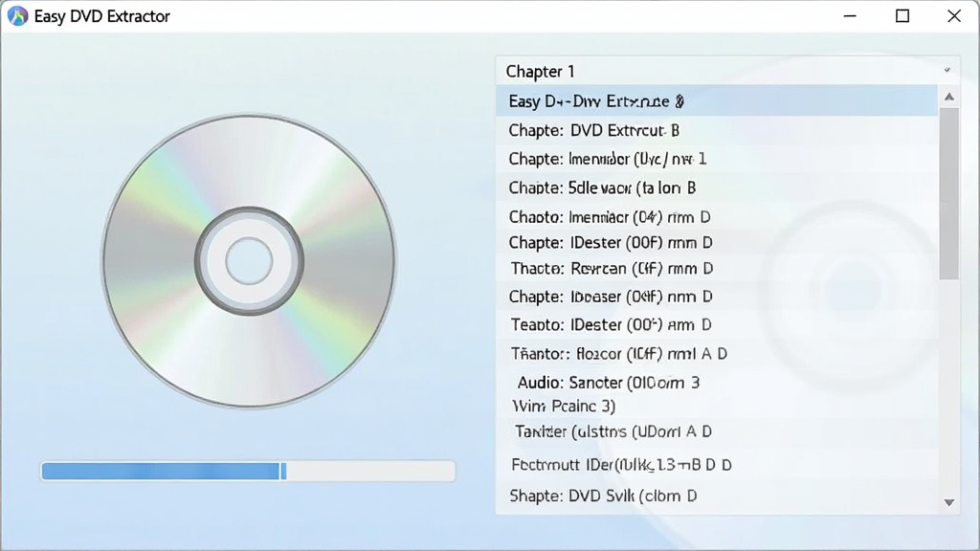Click the list scrollbar up arrow
980x551 pixels.
(948, 97)
